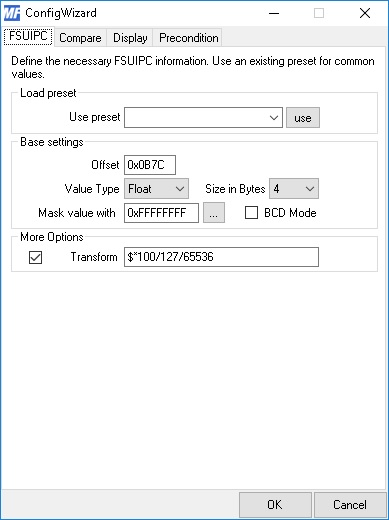Focus the Offset input field
The image size is (389, 520).
point(150,165)
